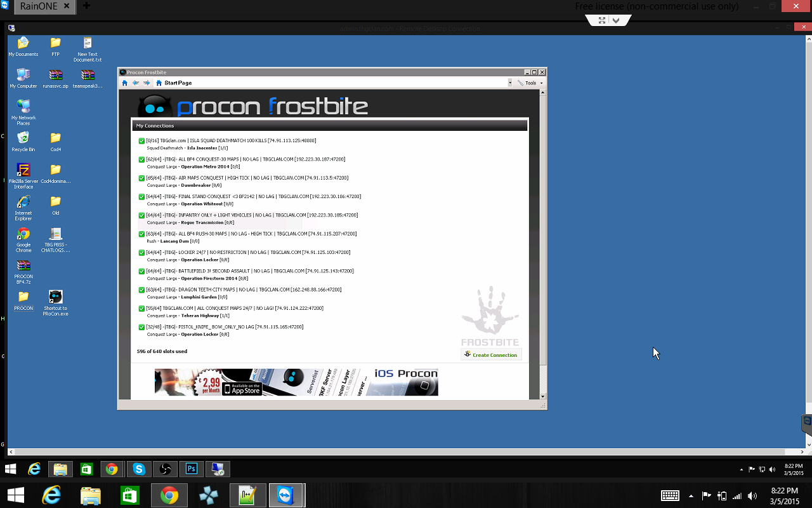Click the green status icon for BATTLEFIELD 3! SECOND ASSAULT
The height and width of the screenshot is (508, 812).
[x=141, y=271]
